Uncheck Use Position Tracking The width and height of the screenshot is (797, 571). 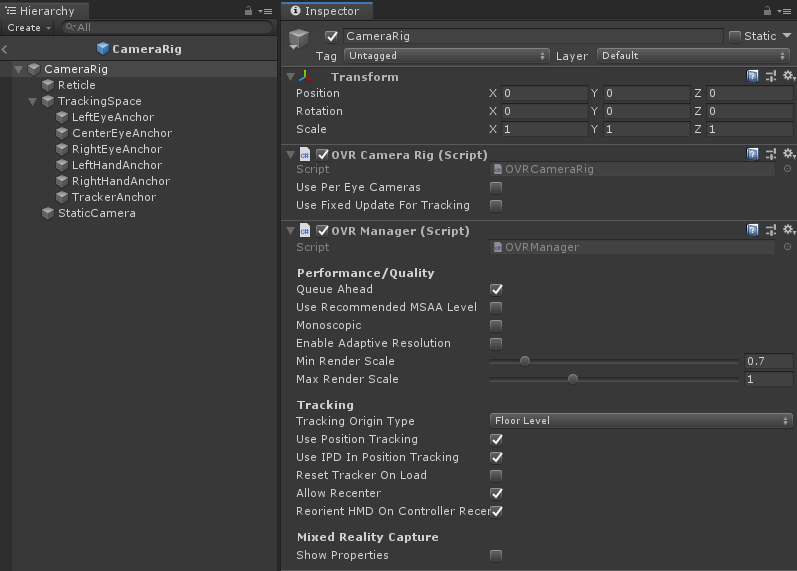pyautogui.click(x=496, y=439)
